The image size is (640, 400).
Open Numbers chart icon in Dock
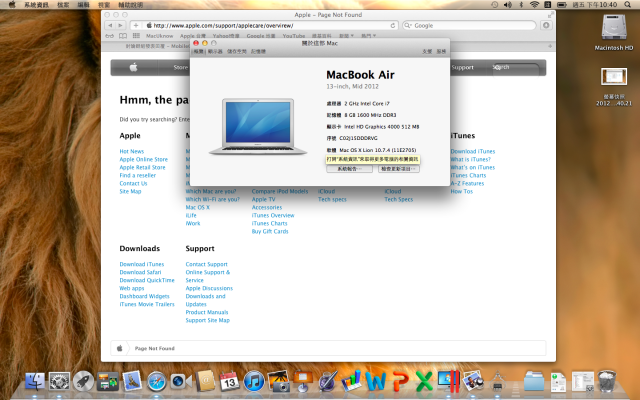pos(351,382)
